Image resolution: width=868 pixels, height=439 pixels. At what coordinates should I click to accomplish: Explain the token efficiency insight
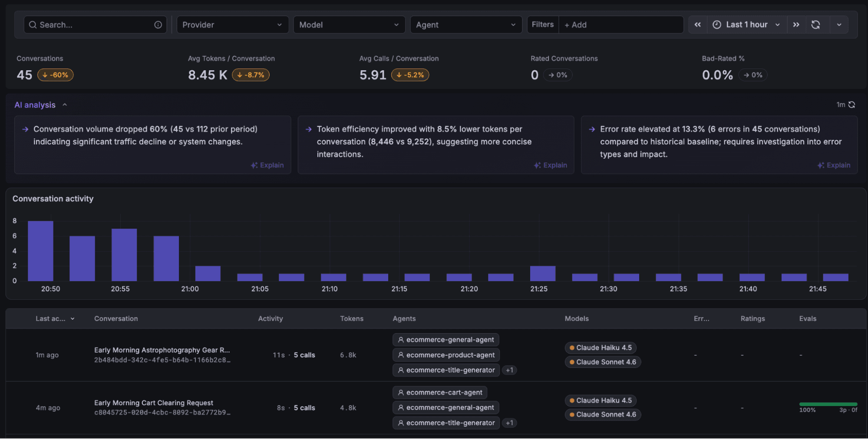pos(550,165)
